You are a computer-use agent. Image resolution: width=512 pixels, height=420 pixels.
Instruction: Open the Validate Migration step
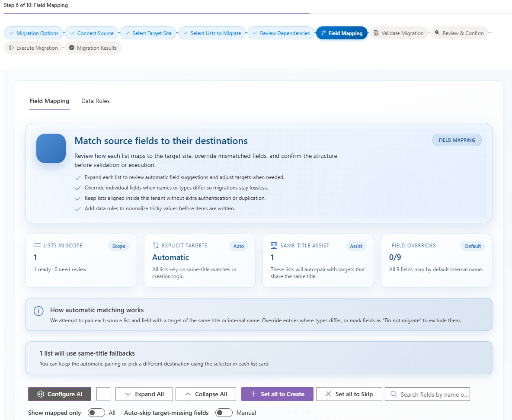[398, 33]
